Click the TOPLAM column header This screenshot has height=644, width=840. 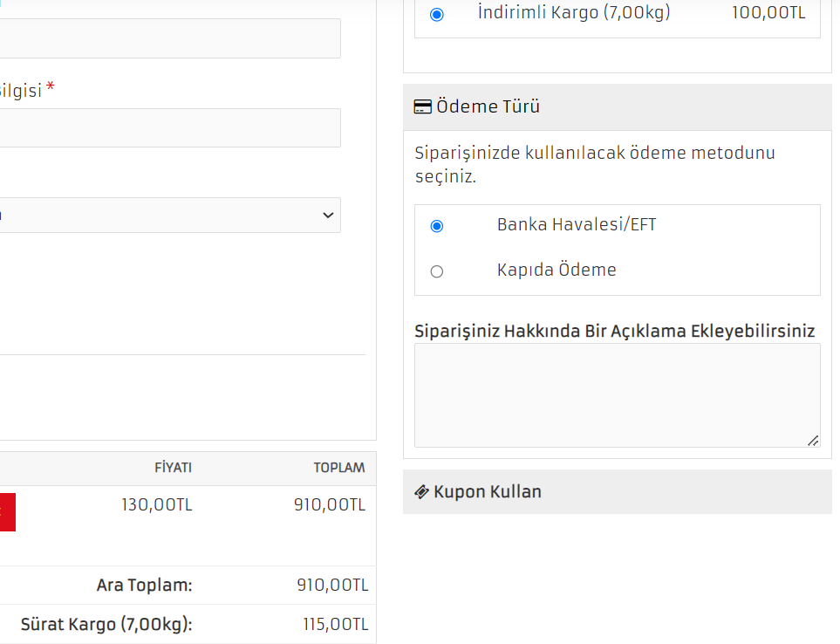tap(339, 468)
